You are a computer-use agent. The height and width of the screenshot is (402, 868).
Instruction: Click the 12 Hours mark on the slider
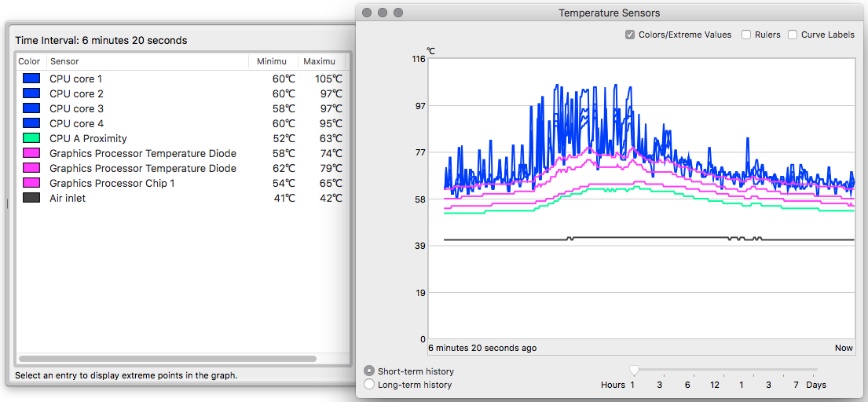click(715, 384)
